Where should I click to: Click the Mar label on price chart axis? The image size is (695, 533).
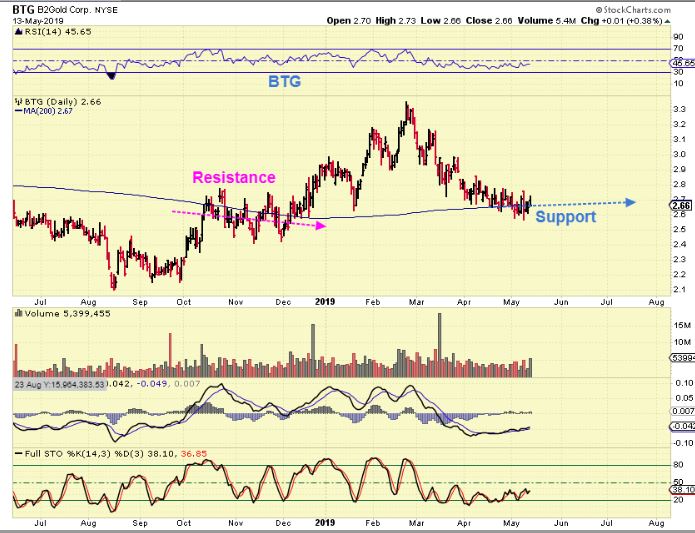pyautogui.click(x=416, y=302)
